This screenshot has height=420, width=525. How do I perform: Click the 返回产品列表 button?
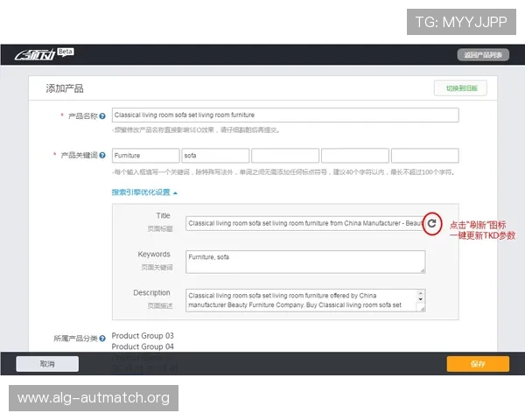[483, 55]
